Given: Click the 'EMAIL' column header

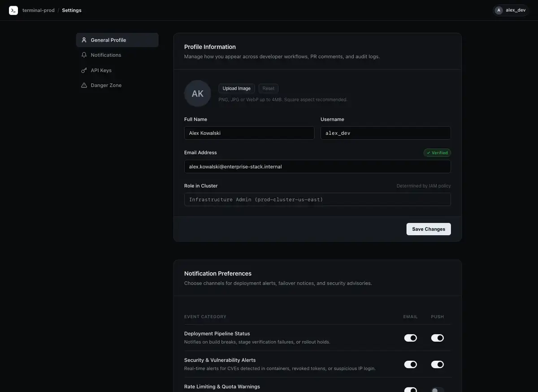Looking at the screenshot, I should (410, 317).
